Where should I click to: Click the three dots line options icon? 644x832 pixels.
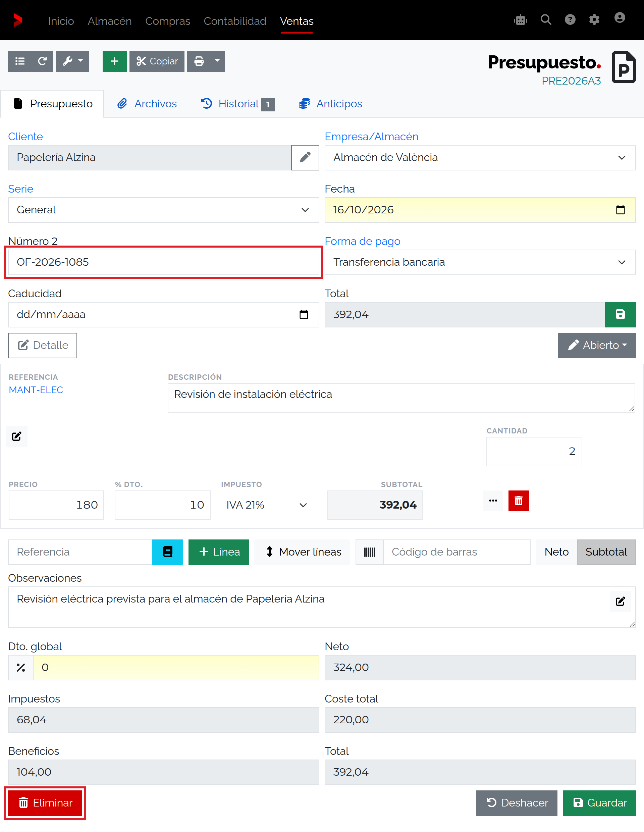493,501
